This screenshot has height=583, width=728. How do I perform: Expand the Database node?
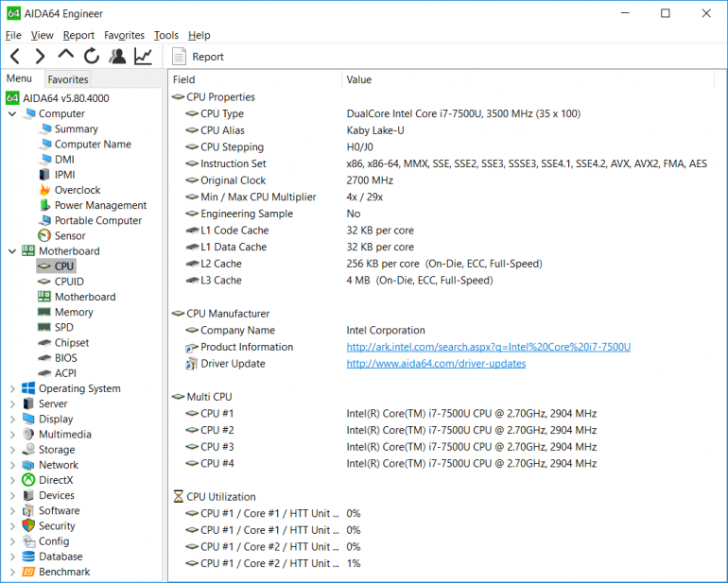point(12,557)
